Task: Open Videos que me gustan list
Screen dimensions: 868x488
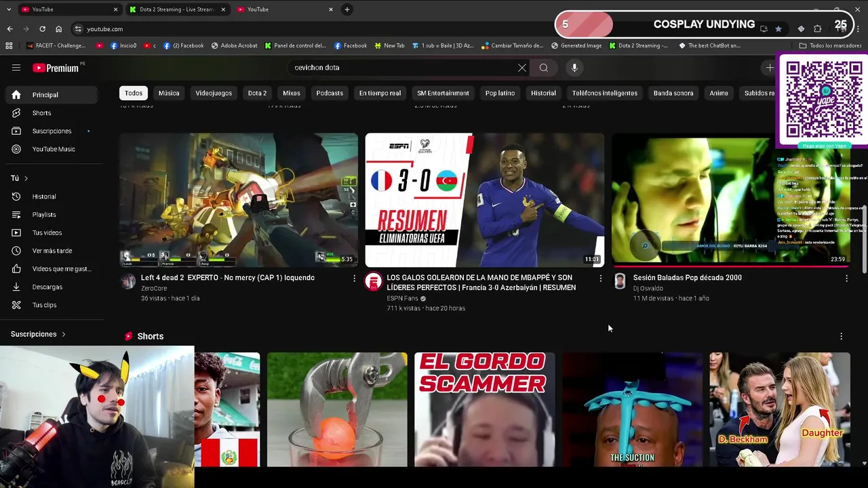Action: [52, 269]
